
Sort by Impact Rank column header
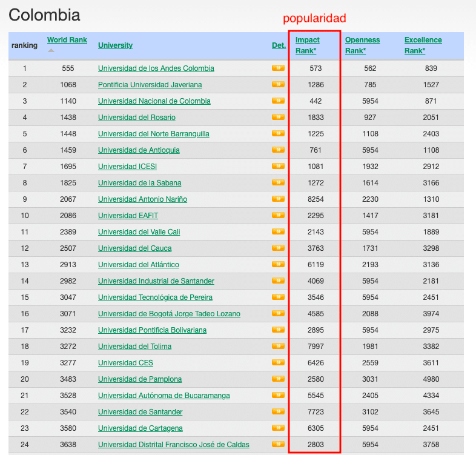(x=308, y=45)
